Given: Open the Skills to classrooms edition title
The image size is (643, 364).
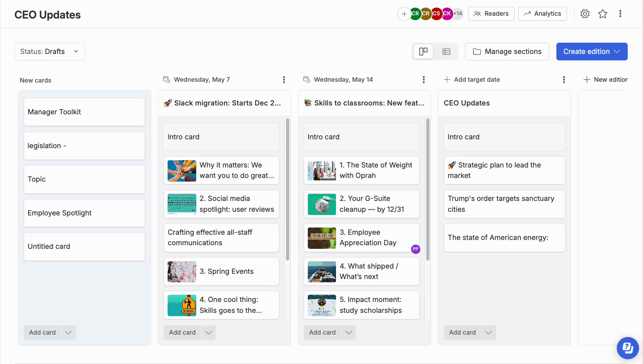Looking at the screenshot, I should coord(364,103).
